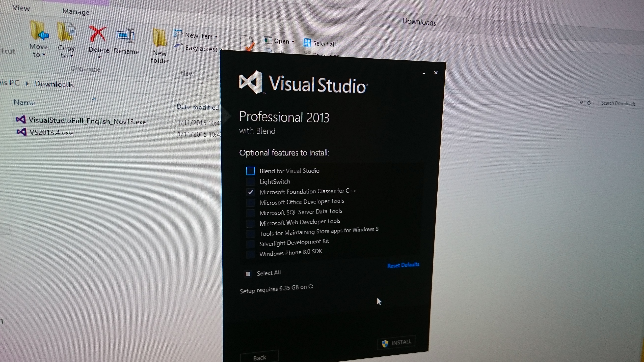Check Silverlight Development Kit
The height and width of the screenshot is (362, 644).
[250, 244]
